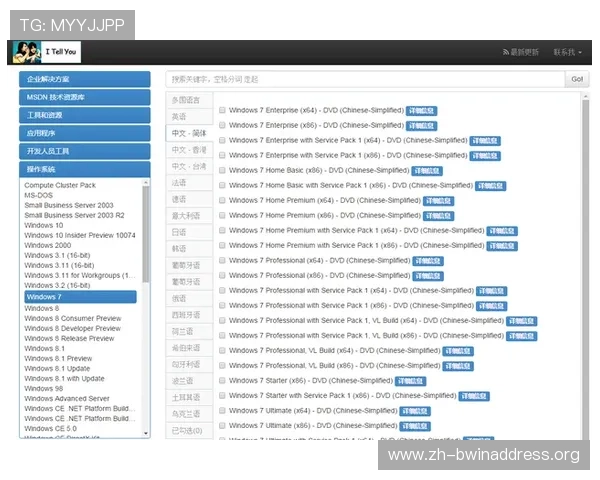Open the RSS latest updates link
The width and height of the screenshot is (600, 480).
coord(520,52)
